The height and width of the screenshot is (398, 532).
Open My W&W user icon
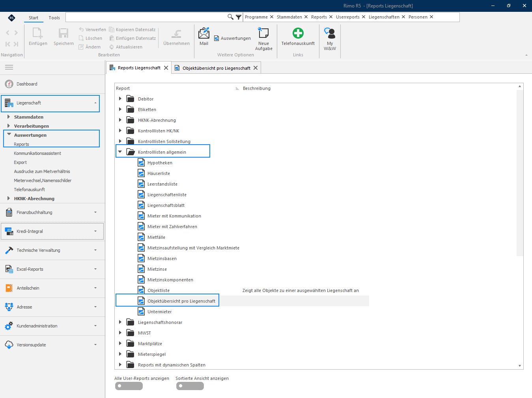(330, 33)
